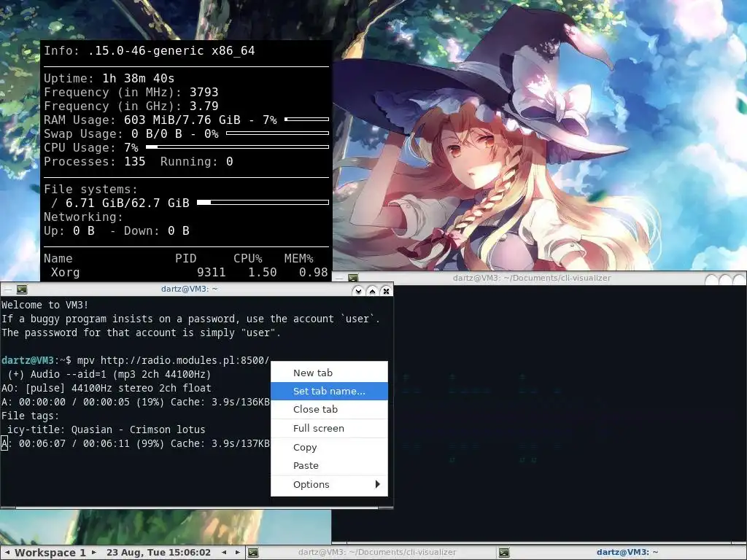Screen dimensions: 747x560
Task: Click the terminal icon of the cli-visualizer taskbar entry
Action: 253,553
